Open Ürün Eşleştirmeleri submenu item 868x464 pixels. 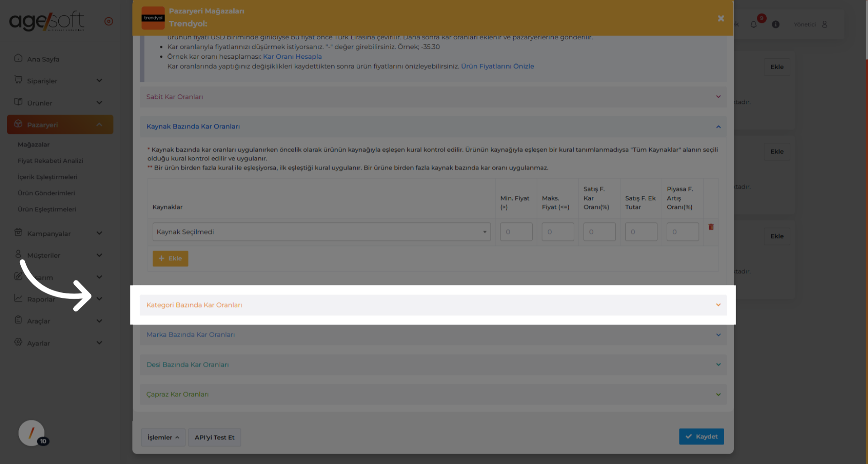click(x=47, y=209)
